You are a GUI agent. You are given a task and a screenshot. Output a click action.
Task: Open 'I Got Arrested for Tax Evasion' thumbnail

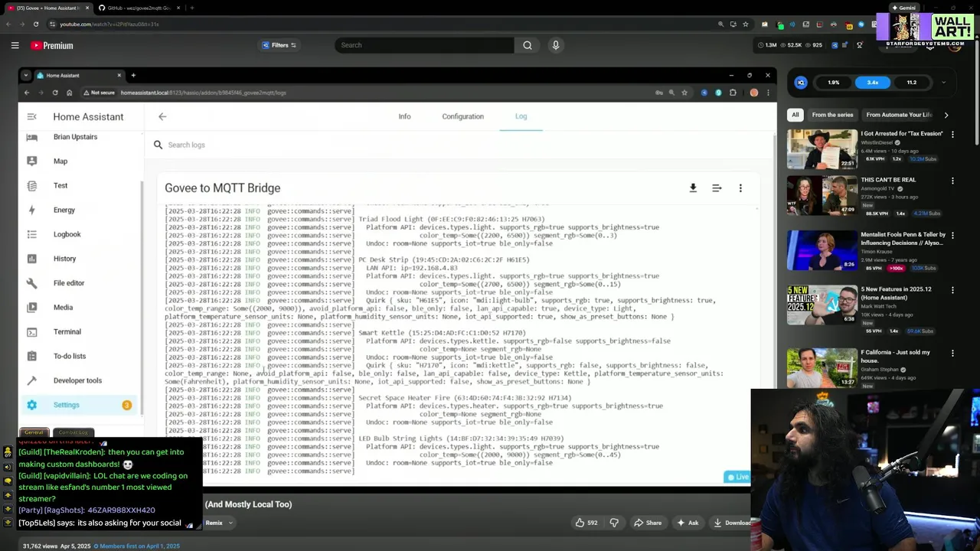point(822,148)
